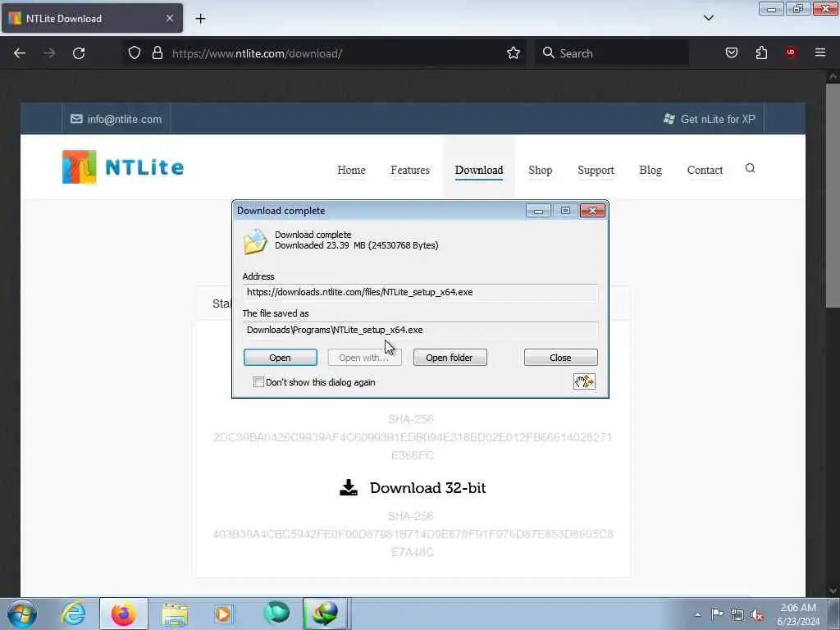Viewport: 840px width, 630px height.
Task: Open the Contact menu item
Action: [x=705, y=170]
